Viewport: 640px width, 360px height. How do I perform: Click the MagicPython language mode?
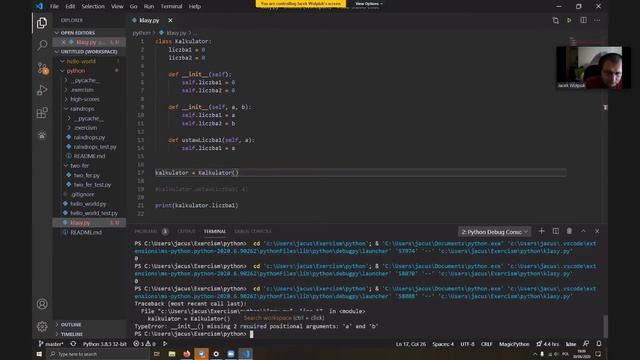click(x=514, y=344)
